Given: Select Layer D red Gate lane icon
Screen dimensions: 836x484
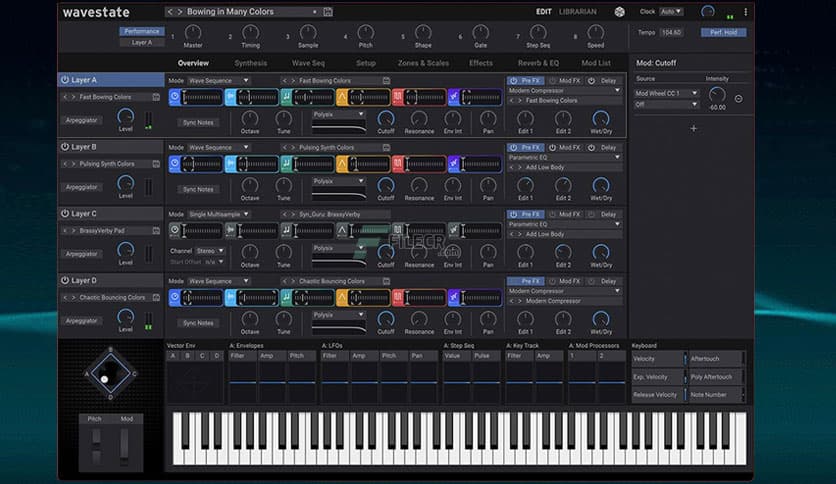Looking at the screenshot, I should click(398, 297).
